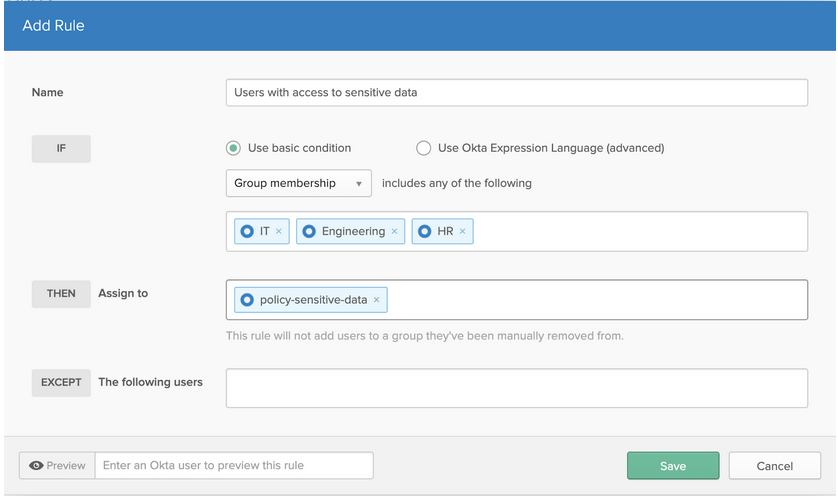Click the IT group circle icon
The width and height of the screenshot is (838, 503).
[247, 232]
